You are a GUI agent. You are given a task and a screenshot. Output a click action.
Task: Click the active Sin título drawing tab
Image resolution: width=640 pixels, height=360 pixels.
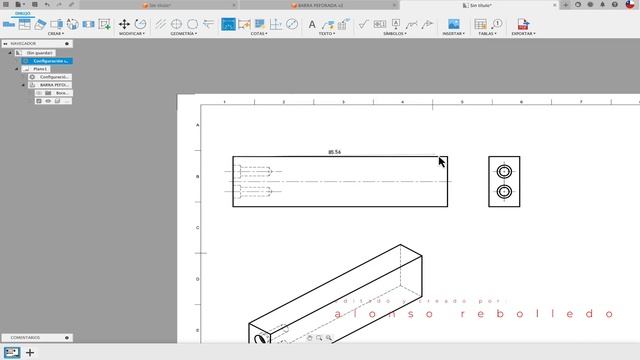[478, 5]
